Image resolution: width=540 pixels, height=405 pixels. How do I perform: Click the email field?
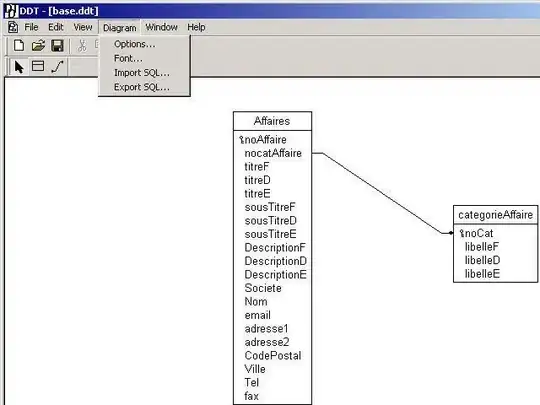coord(258,315)
